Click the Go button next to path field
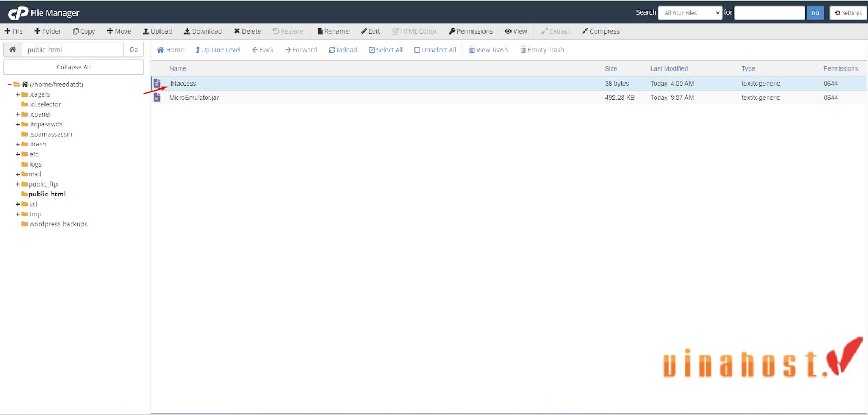 133,49
